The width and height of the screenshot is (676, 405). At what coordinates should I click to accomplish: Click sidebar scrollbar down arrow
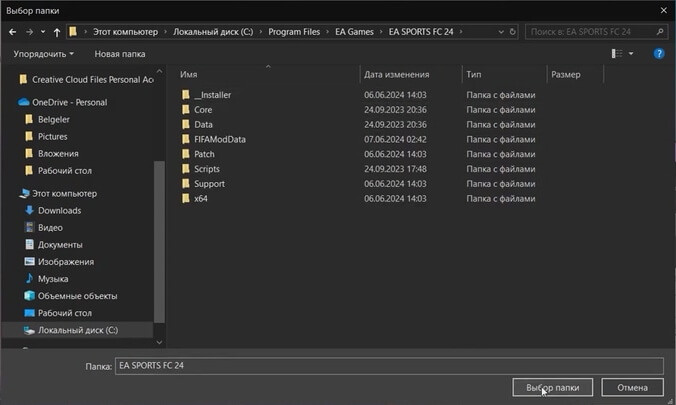159,342
